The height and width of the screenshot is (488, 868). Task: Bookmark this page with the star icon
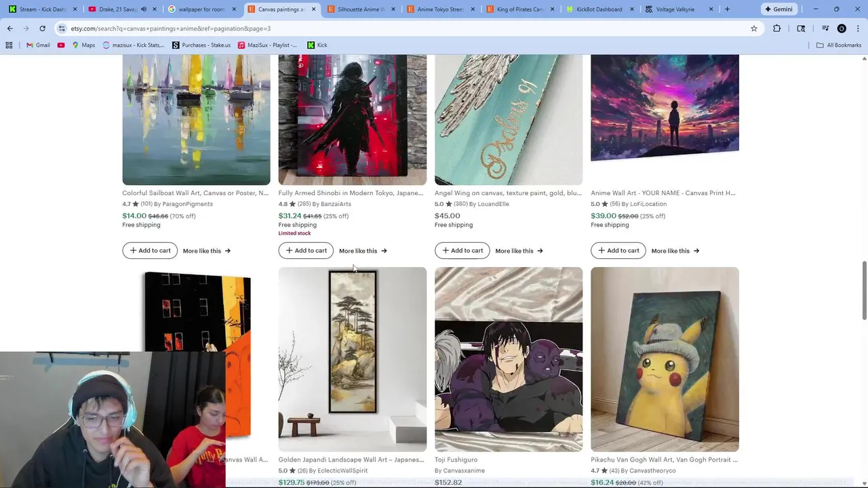coord(753,28)
